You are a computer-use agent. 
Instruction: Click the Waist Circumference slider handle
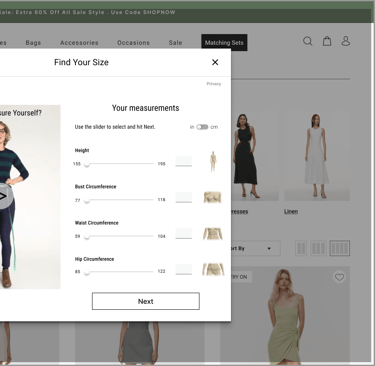click(87, 236)
